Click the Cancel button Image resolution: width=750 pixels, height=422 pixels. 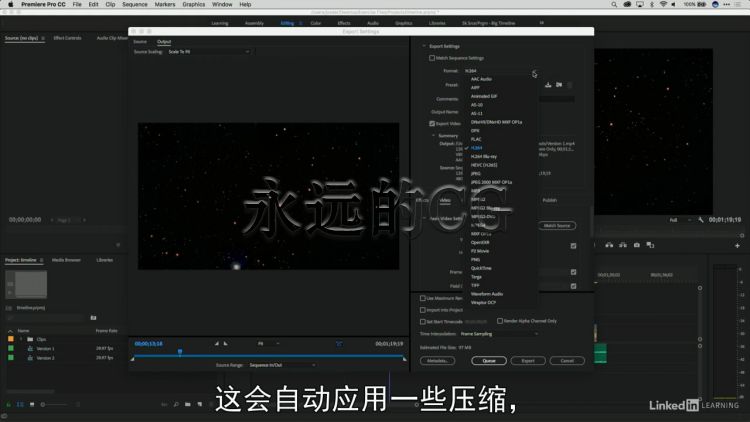pos(567,361)
